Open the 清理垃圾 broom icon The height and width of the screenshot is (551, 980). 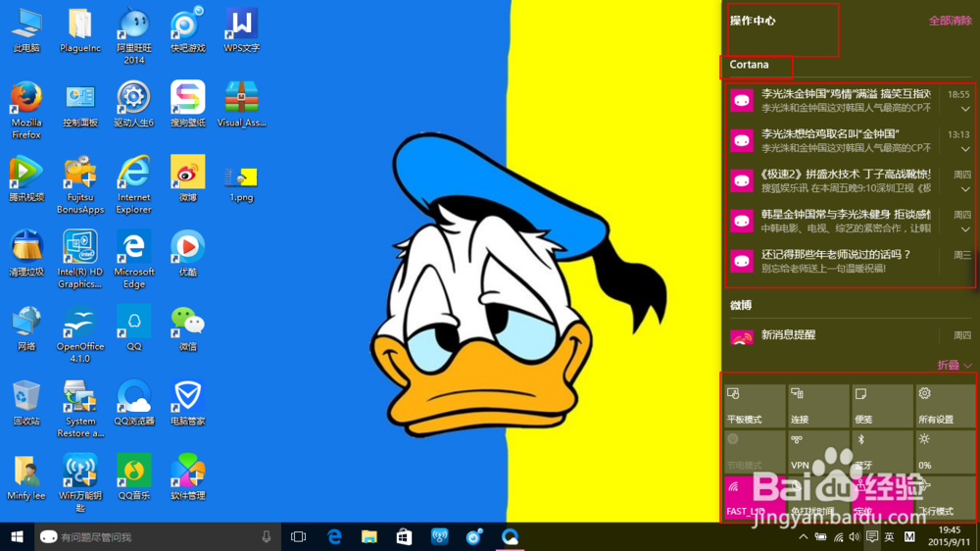click(26, 253)
